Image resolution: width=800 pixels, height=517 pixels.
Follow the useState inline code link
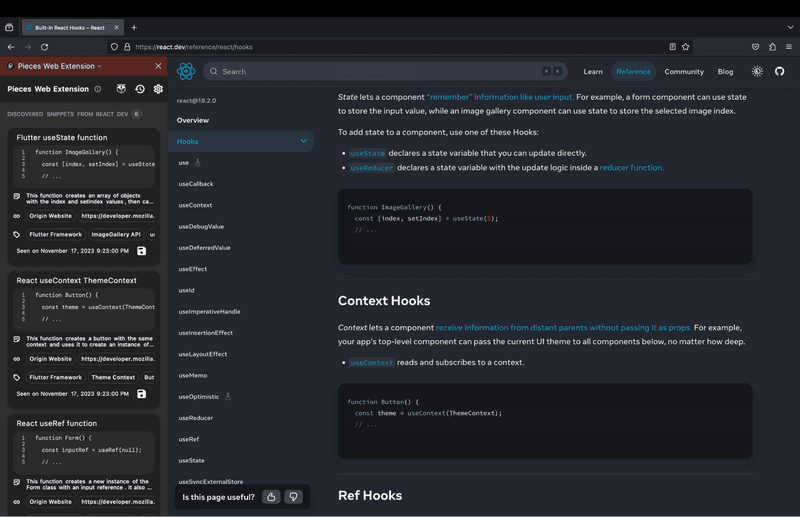click(x=367, y=153)
